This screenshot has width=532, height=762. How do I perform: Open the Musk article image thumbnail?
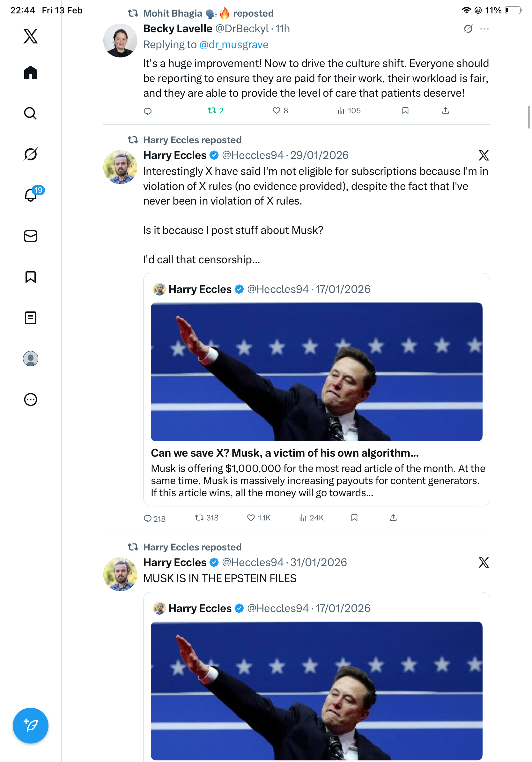tap(316, 372)
